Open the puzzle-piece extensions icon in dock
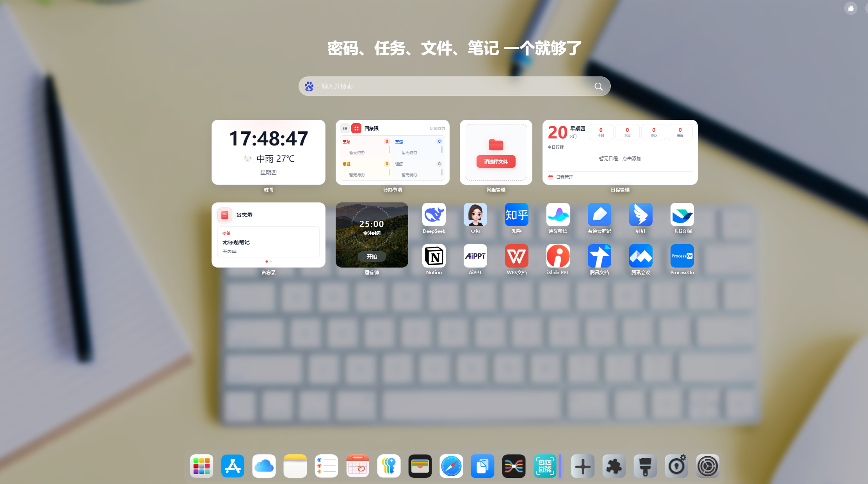Image resolution: width=868 pixels, height=484 pixels. pos(614,466)
